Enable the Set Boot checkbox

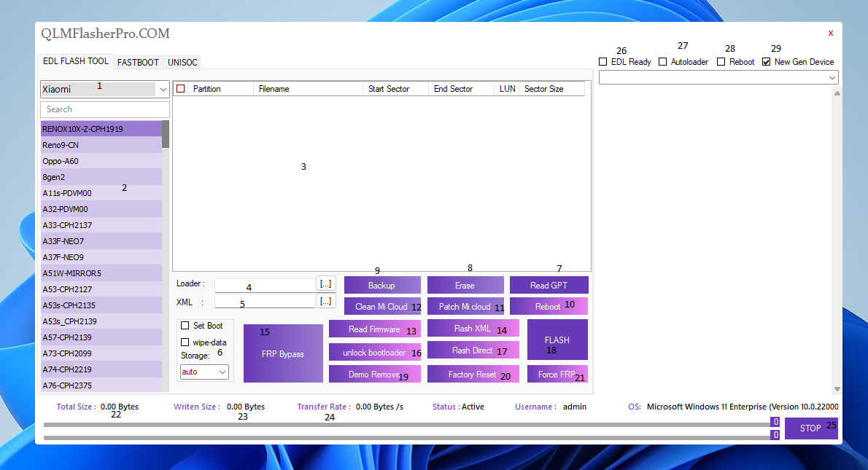(x=185, y=326)
